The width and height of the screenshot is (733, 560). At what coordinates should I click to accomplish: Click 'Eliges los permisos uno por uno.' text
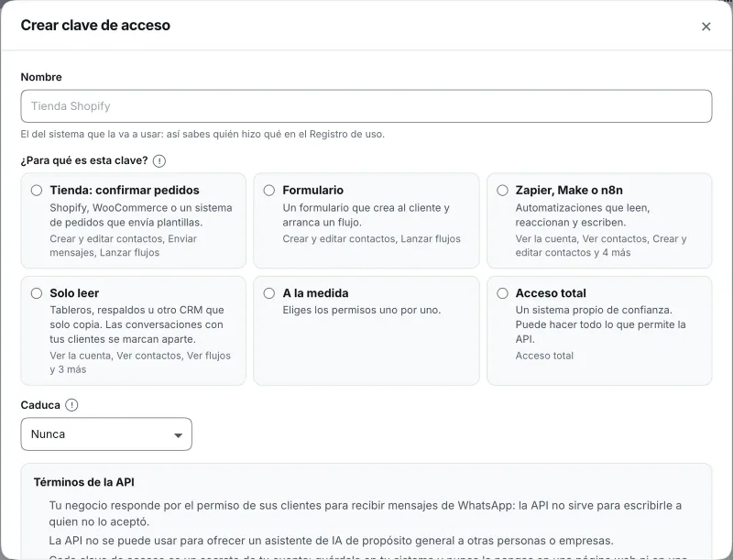pos(361,310)
